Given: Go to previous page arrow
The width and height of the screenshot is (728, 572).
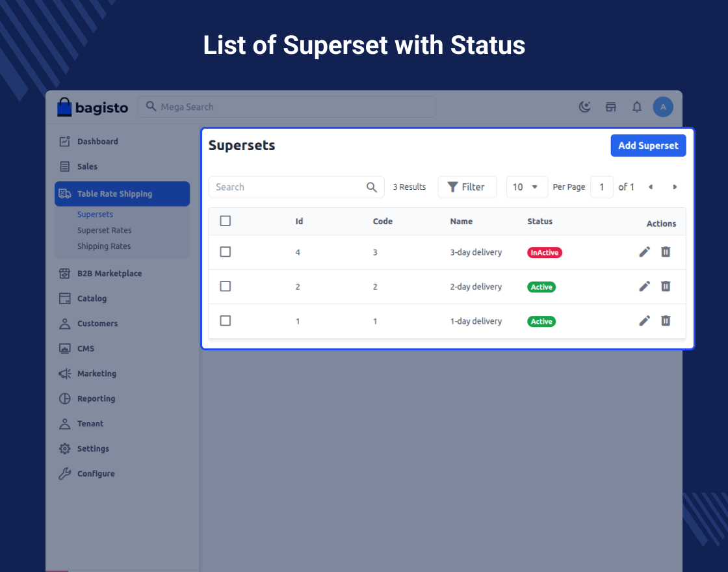Looking at the screenshot, I should (x=651, y=187).
